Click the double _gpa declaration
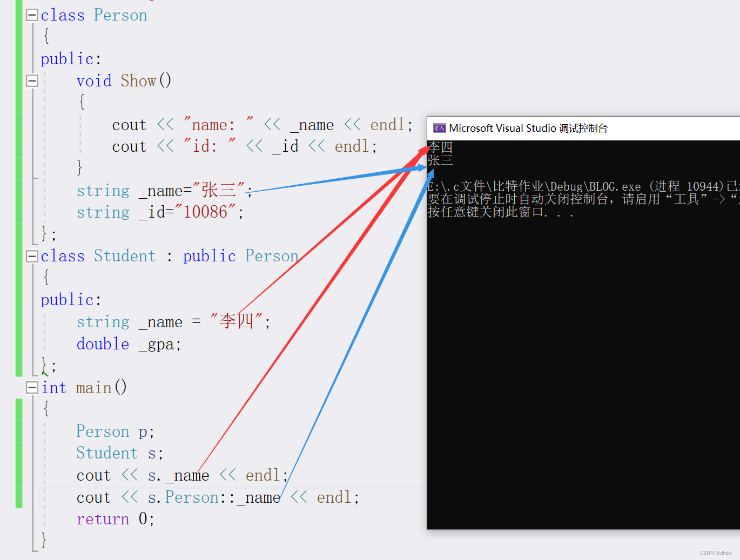The image size is (740, 560). coord(129,344)
